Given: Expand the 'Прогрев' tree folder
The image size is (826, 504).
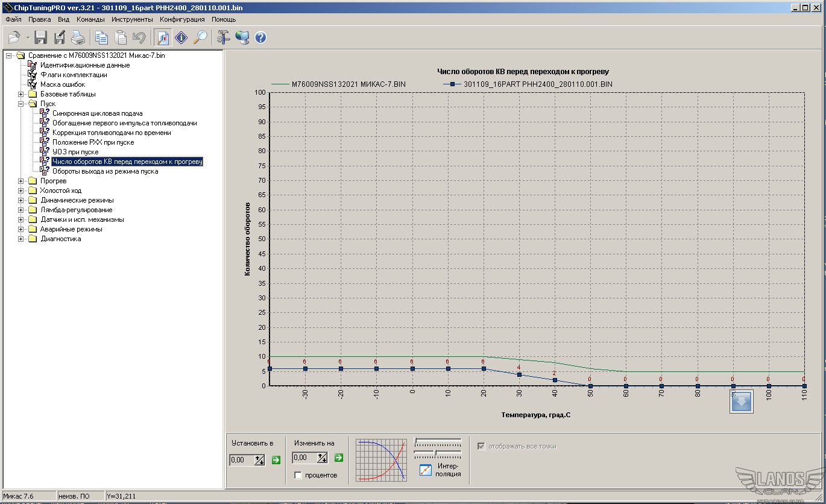Looking at the screenshot, I should click(21, 181).
